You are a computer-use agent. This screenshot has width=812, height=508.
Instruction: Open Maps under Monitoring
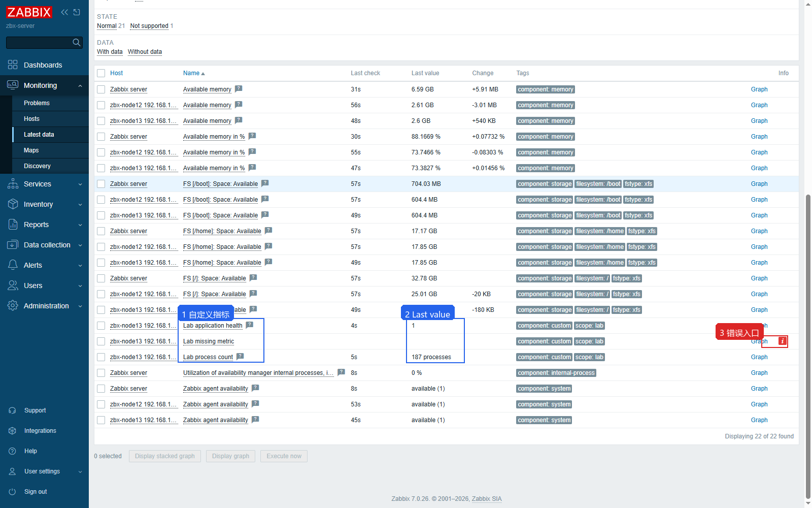pyautogui.click(x=31, y=150)
